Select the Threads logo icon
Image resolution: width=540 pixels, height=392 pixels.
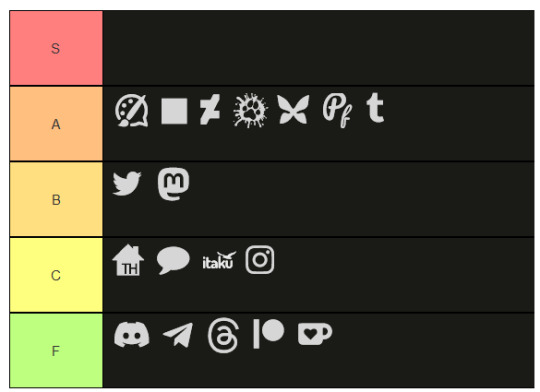point(224,335)
